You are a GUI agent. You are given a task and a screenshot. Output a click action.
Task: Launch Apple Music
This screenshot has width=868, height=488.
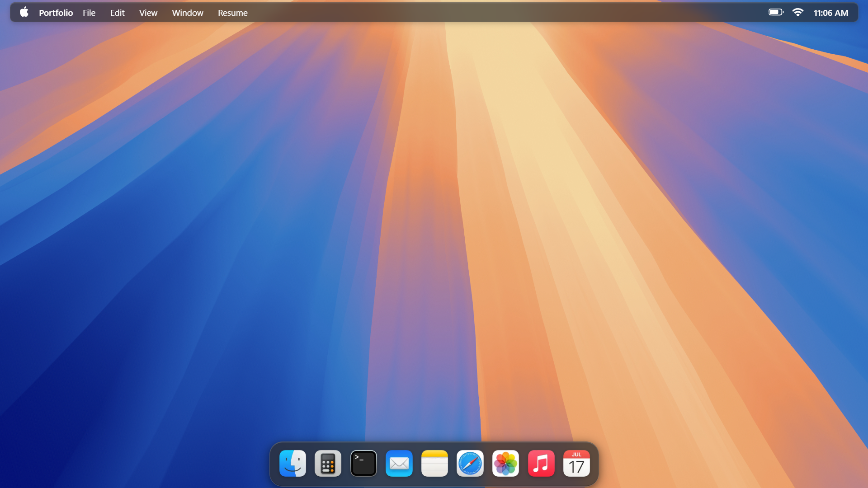tap(541, 463)
